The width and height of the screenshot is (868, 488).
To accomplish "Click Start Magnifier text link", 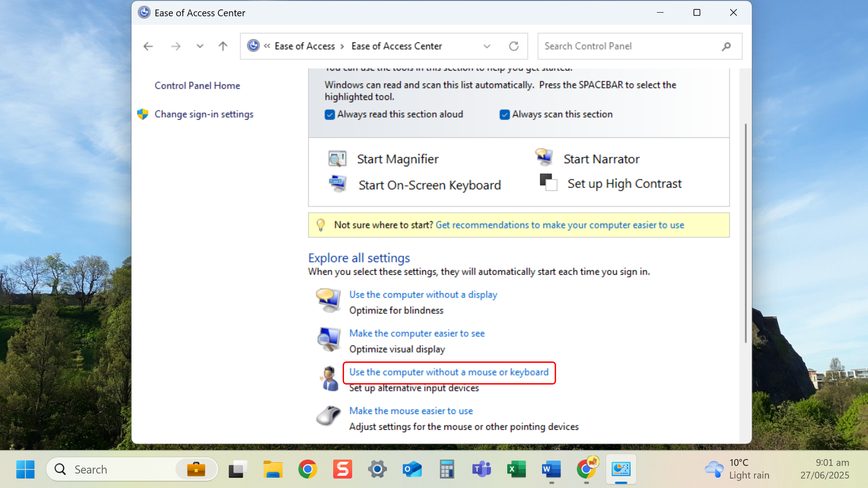I will pyautogui.click(x=398, y=159).
